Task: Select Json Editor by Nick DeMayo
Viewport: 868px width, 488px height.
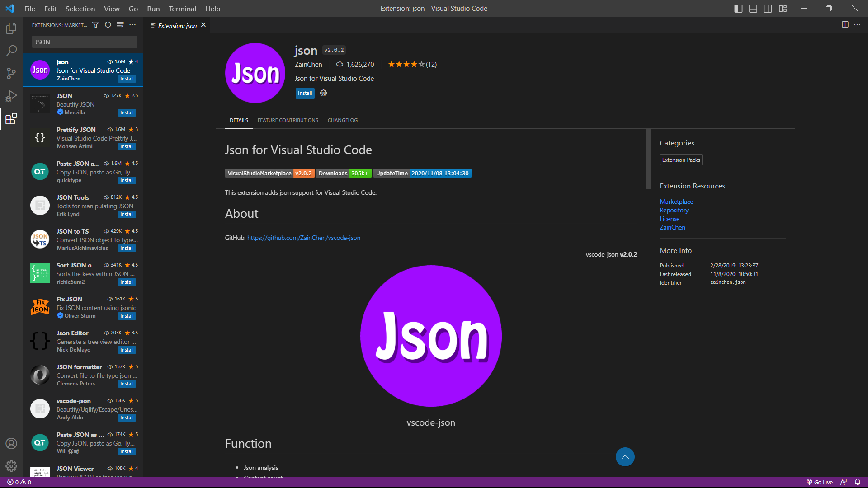Action: point(83,341)
